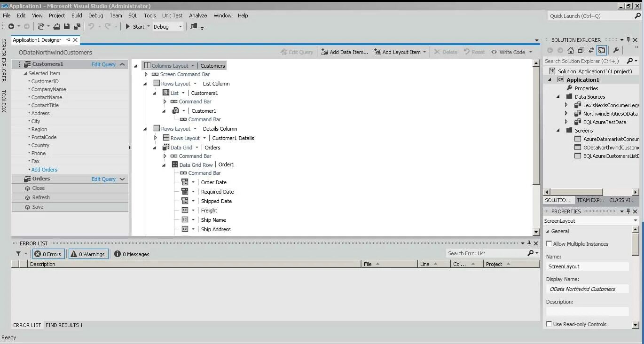Click the Data Grid icon for Orders
Image resolution: width=644 pixels, height=344 pixels.
tap(166, 148)
